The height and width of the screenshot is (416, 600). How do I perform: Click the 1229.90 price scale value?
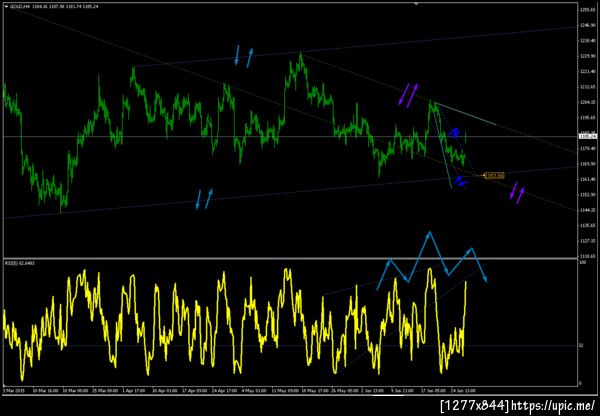tap(588, 56)
